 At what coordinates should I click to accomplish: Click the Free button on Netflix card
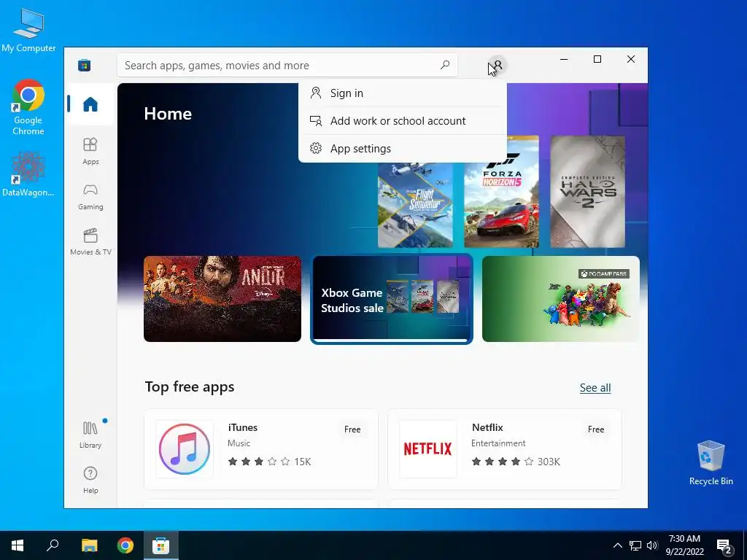click(596, 429)
